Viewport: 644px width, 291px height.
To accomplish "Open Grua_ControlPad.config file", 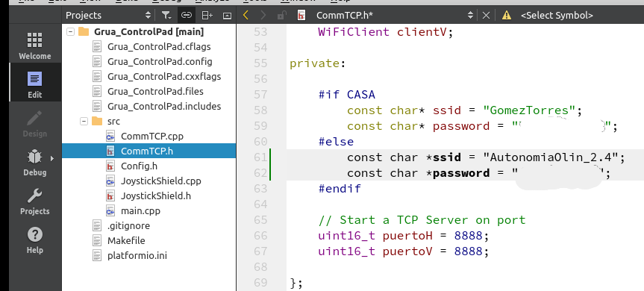I will click(x=160, y=62).
